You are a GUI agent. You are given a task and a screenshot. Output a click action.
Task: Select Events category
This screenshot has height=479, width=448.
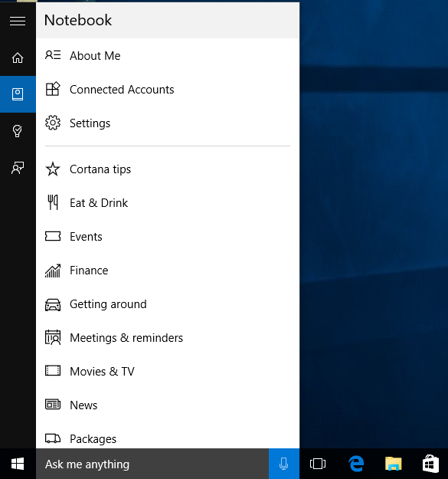(x=168, y=237)
